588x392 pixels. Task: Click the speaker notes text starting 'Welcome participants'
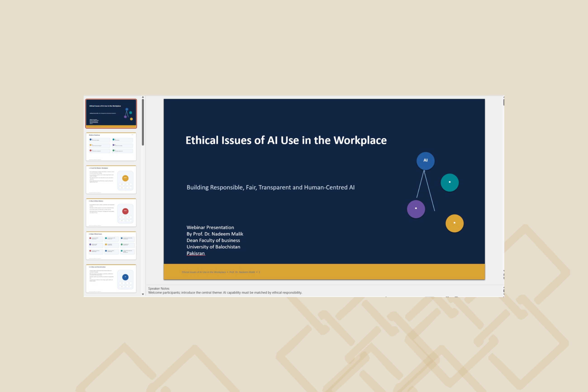tap(225, 293)
